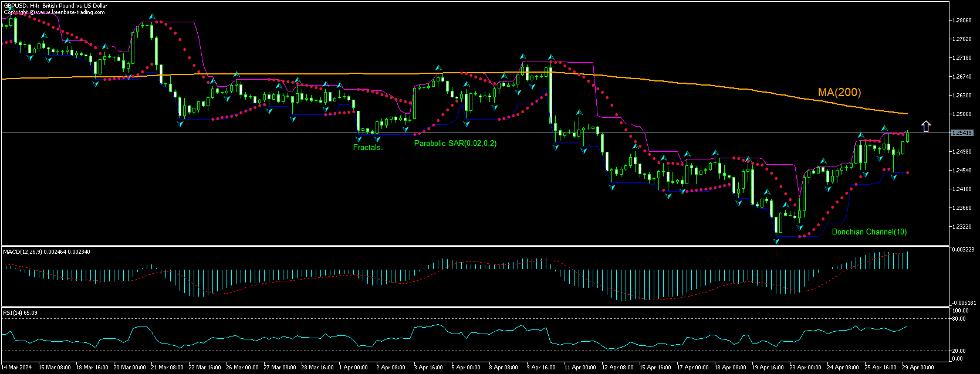The width and height of the screenshot is (980, 374).
Task: Select the MACD(12,26,9) indicator label
Action: point(47,251)
